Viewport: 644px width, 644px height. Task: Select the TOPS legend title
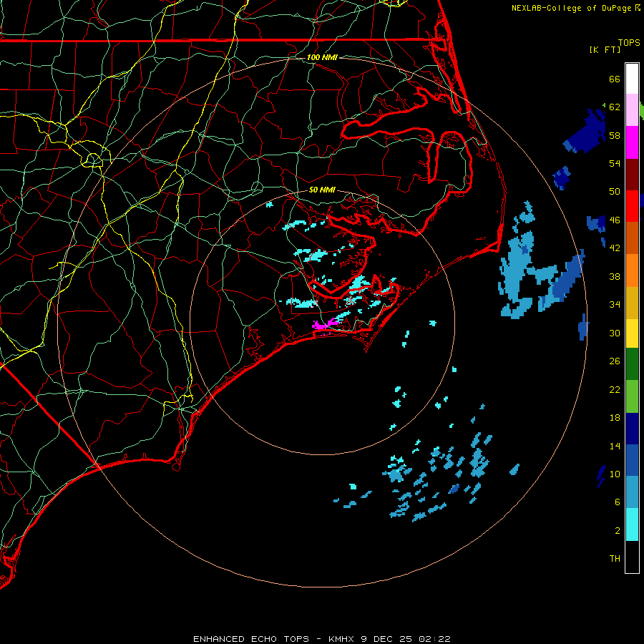click(x=629, y=43)
